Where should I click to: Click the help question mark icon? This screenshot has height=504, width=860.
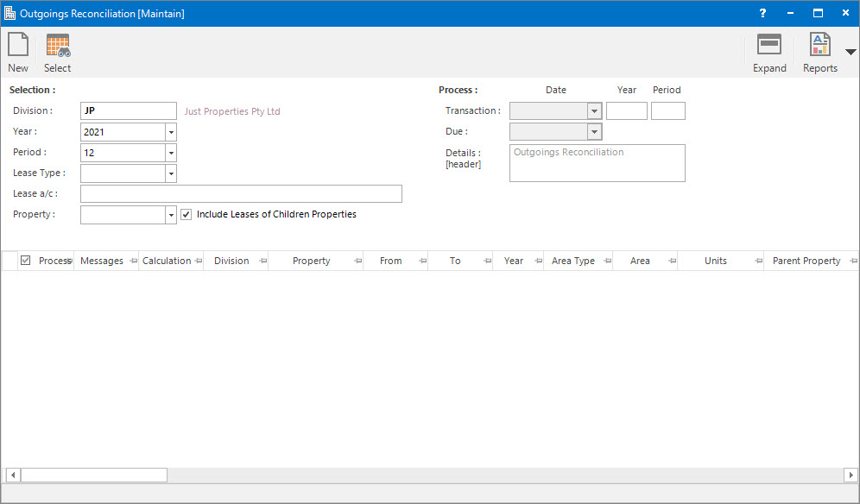coord(762,13)
